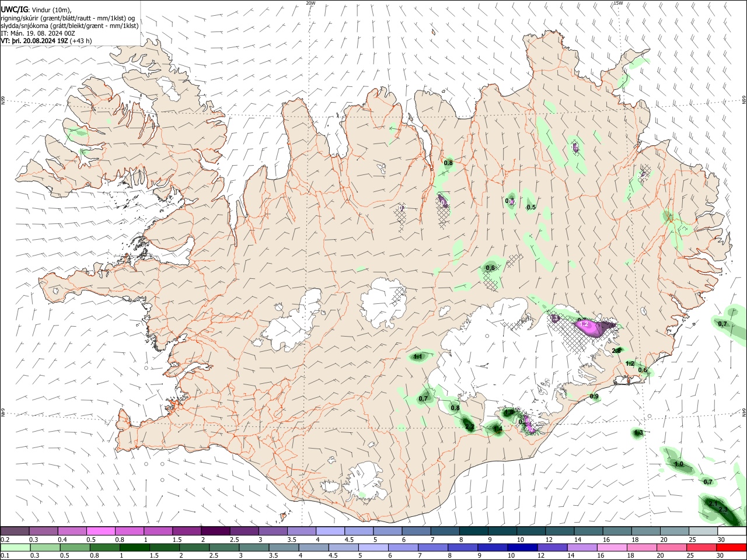Viewport: 747px width, 560px height.
Task: Click the '1.1' precipitation value on the map
Action: 418,356
